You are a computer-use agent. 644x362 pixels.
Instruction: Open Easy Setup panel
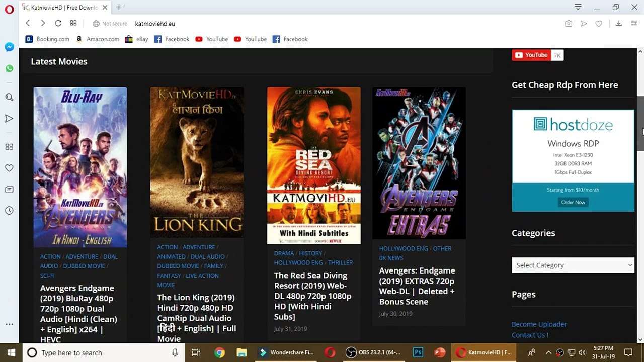(633, 24)
